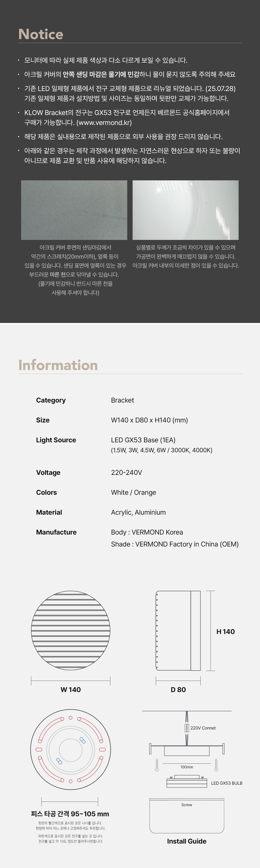
Task: Click the right screw in install guide
Action: pyautogui.click(x=216, y=765)
